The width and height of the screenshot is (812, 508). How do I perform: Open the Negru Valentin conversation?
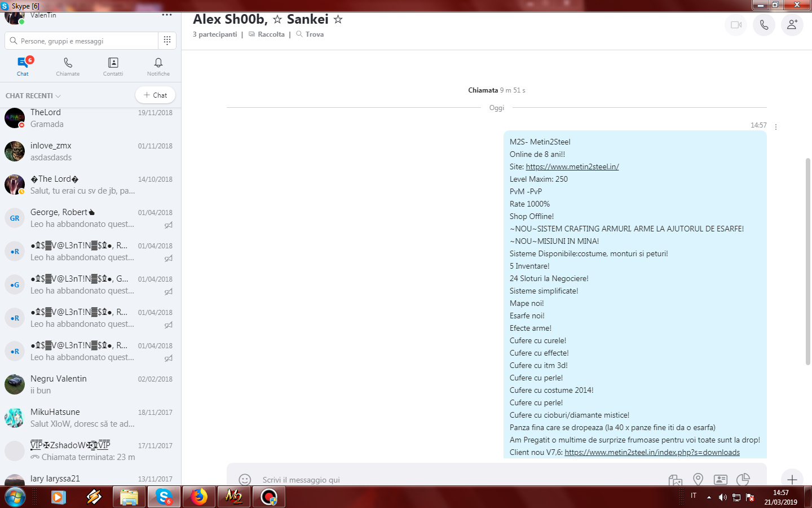(x=90, y=384)
